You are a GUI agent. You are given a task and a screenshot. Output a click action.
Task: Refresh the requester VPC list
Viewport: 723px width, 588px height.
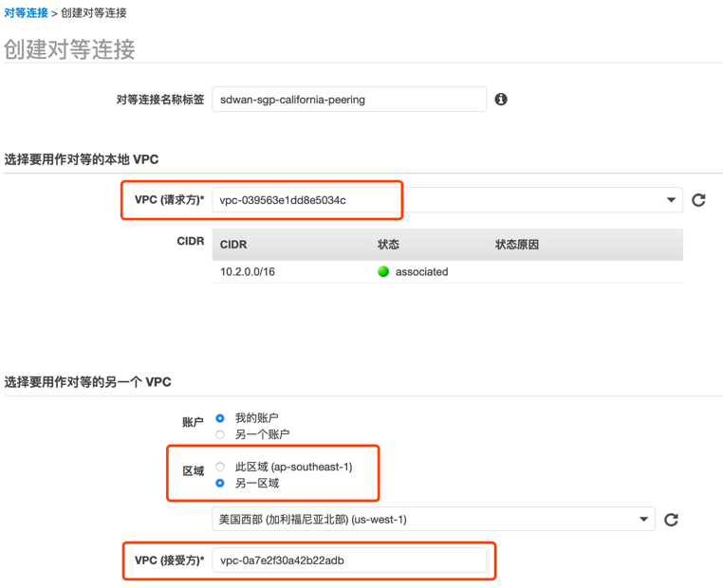(698, 200)
